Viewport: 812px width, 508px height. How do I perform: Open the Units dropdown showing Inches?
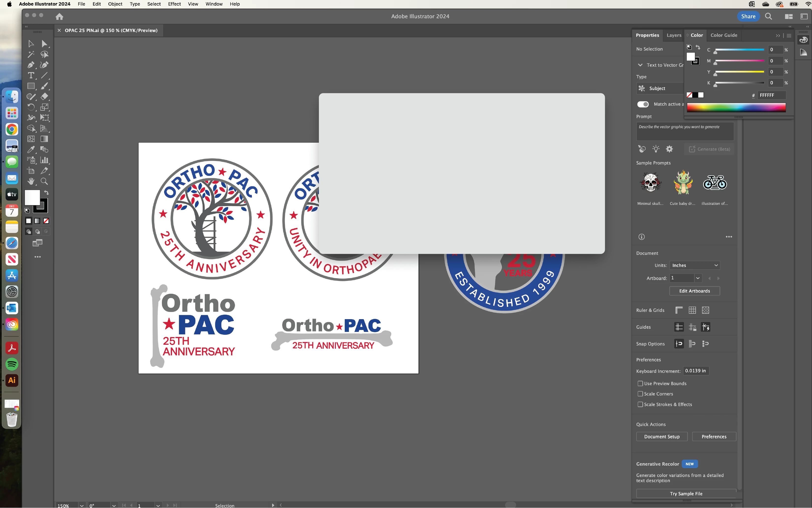[x=695, y=265]
